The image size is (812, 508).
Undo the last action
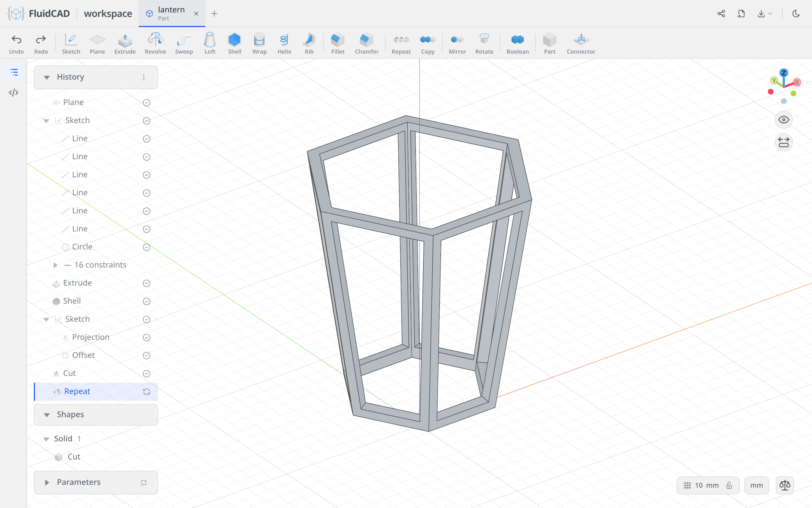pos(16,44)
